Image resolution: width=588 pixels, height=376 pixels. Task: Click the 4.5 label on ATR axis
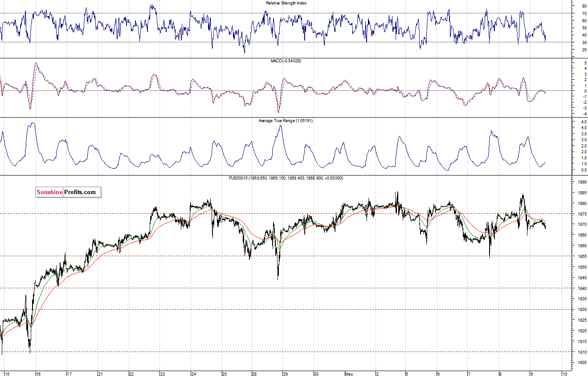click(x=584, y=122)
